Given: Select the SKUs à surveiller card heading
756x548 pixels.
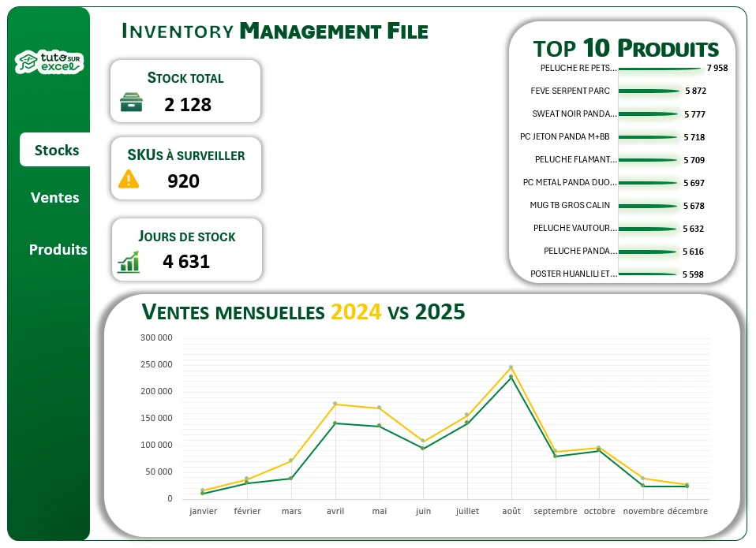Looking at the screenshot, I should click(186, 155).
